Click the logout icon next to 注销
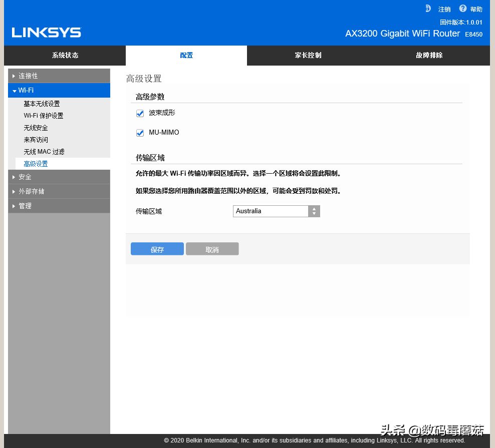Screen dimensions: 495x448 click(x=428, y=9)
